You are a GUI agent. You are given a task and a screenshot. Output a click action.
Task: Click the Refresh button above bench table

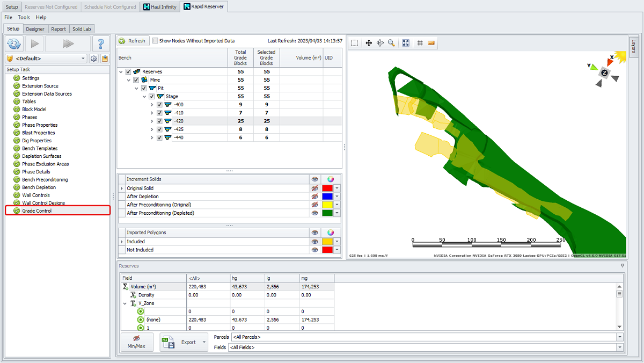pos(133,41)
